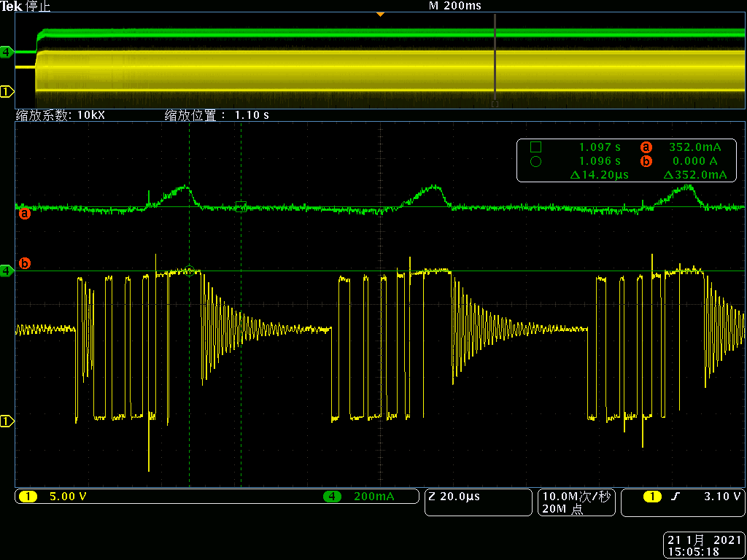Click the 1.097 s cursor time value

pyautogui.click(x=600, y=147)
